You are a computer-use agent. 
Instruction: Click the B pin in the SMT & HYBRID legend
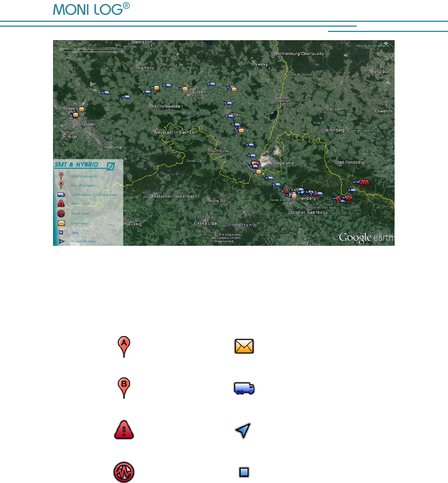[61, 185]
